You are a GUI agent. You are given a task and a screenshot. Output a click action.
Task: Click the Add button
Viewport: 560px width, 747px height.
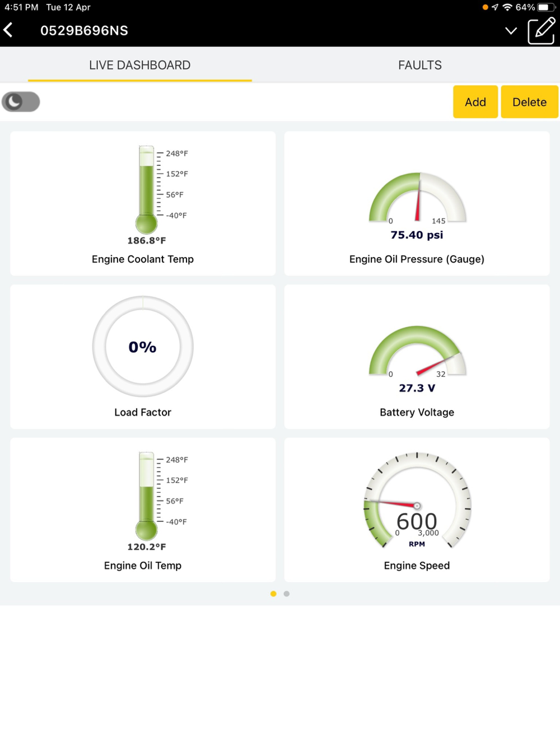pyautogui.click(x=475, y=102)
